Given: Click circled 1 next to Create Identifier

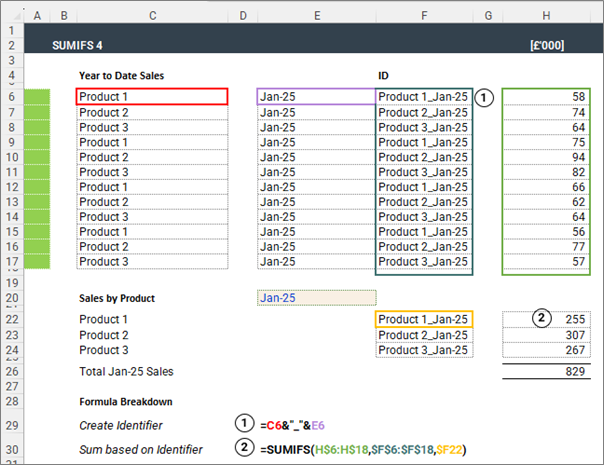Looking at the screenshot, I should click(241, 424).
